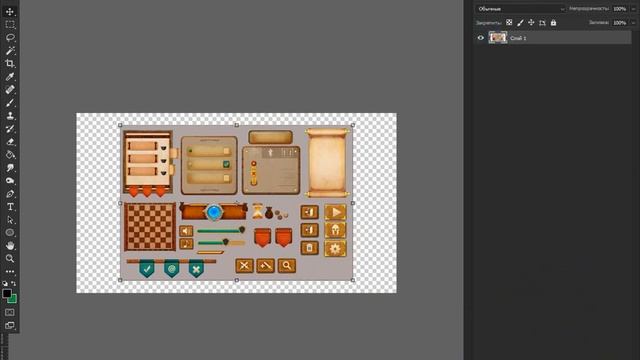
Task: Open the opacity slider dropdown arrow
Action: click(633, 9)
